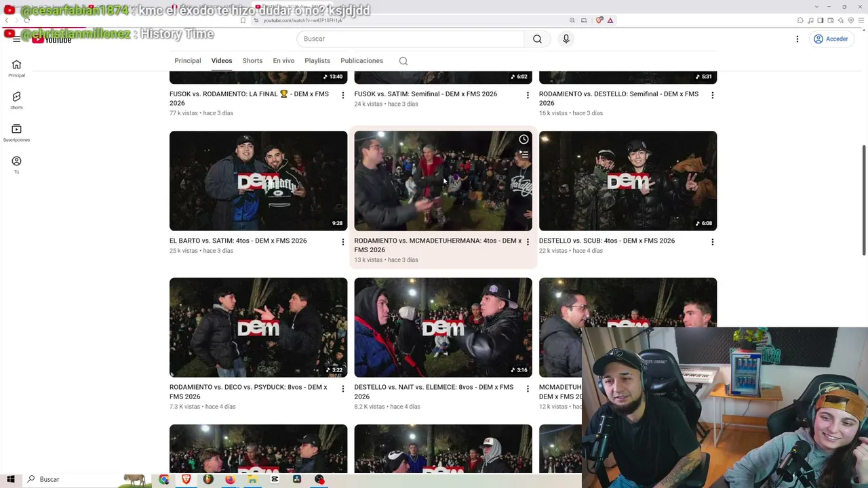
Task: Go to channel Principal tab
Action: pyautogui.click(x=188, y=61)
